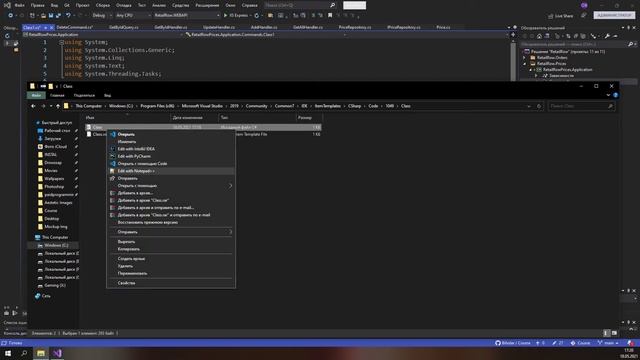
Task: Select 'Gaming' drive in Explorer sidebar
Action: click(x=55, y=285)
